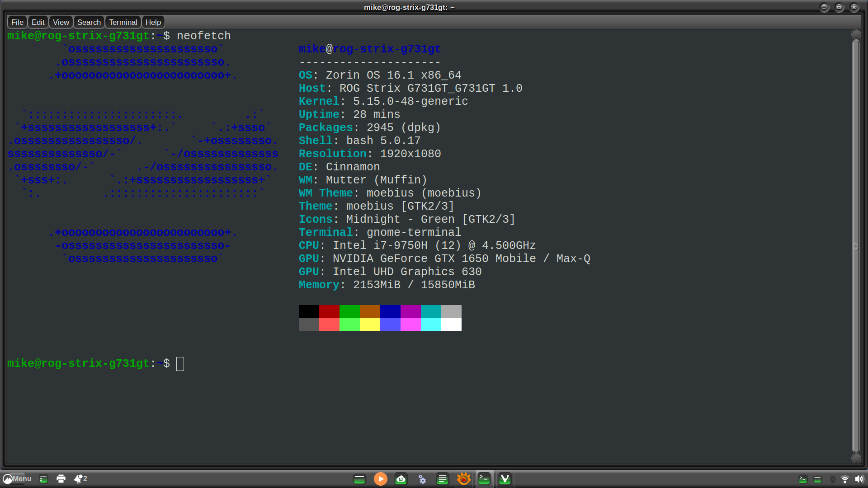Click the 'WM Theme: moebius' line
The height and width of the screenshot is (488, 868).
[390, 193]
